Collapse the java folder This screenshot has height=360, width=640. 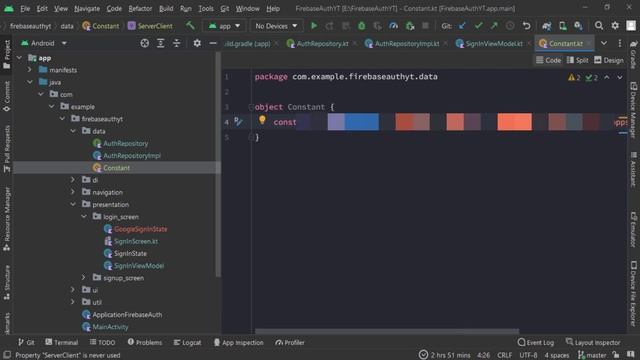click(30, 82)
